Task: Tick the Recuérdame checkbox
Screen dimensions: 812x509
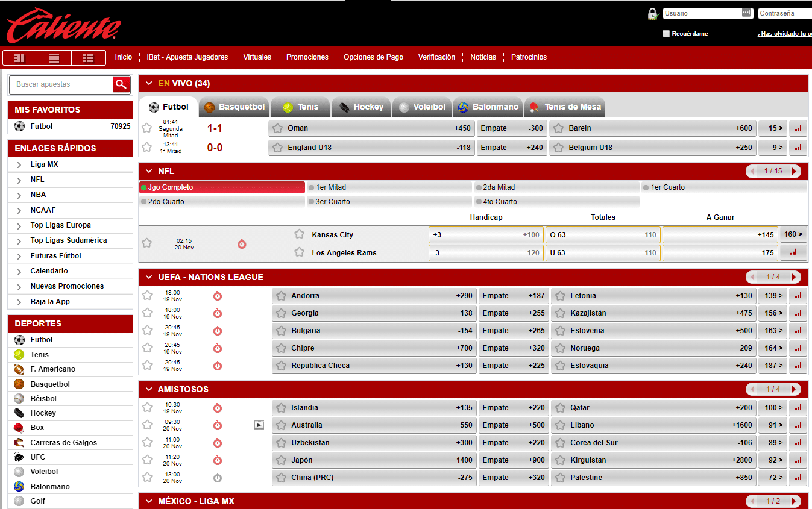Action: click(x=666, y=34)
